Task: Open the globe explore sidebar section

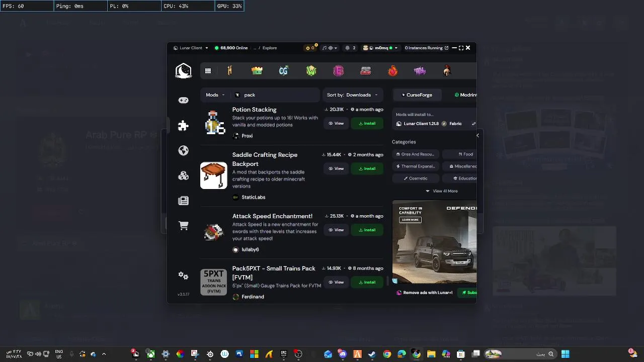Action: coord(183,150)
